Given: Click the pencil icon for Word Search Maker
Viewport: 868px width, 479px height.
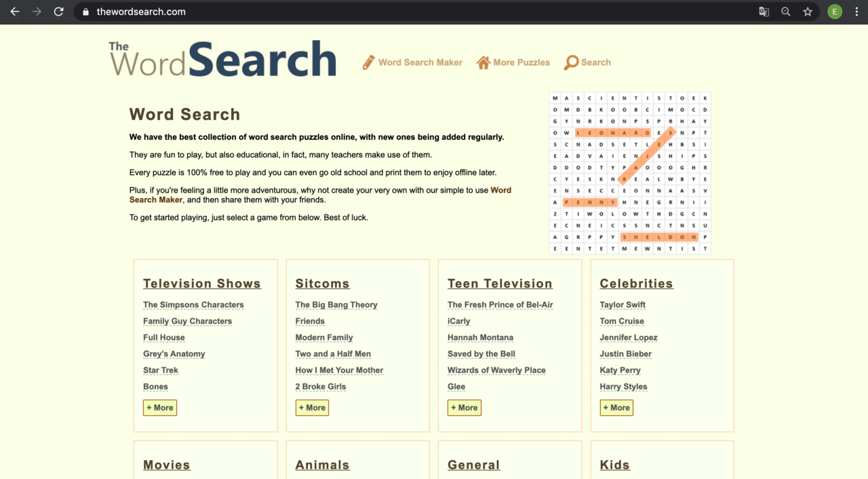Looking at the screenshot, I should [368, 62].
